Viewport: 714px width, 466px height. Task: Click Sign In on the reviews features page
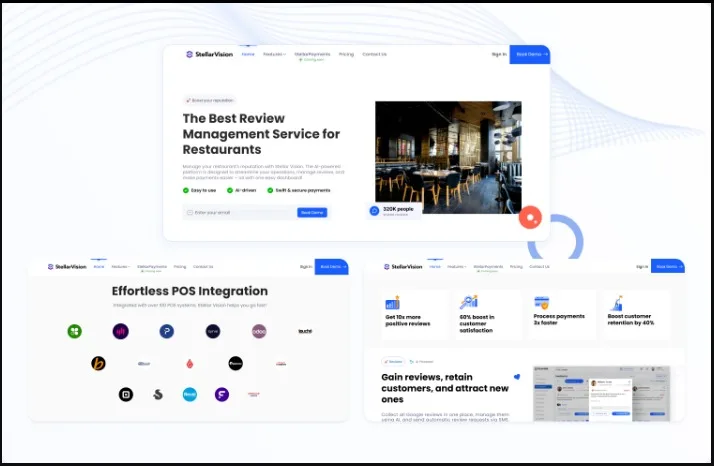coord(642,266)
